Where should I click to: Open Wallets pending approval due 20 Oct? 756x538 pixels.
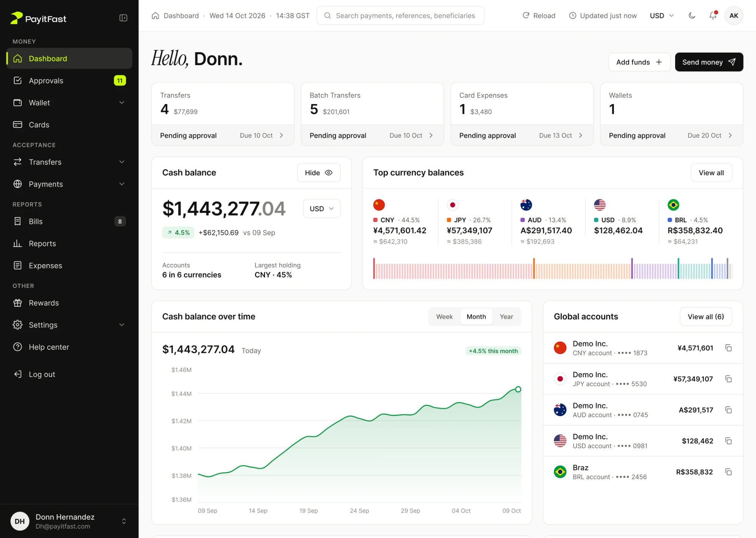(671, 135)
